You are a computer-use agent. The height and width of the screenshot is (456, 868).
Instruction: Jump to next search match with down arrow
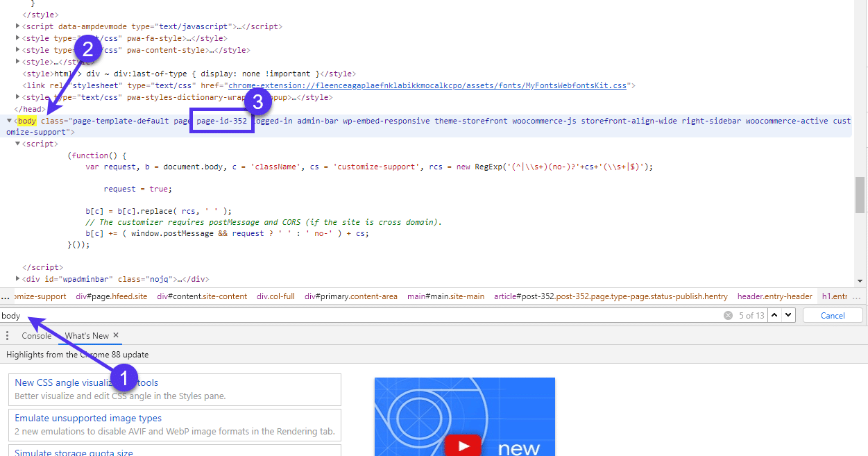(786, 315)
